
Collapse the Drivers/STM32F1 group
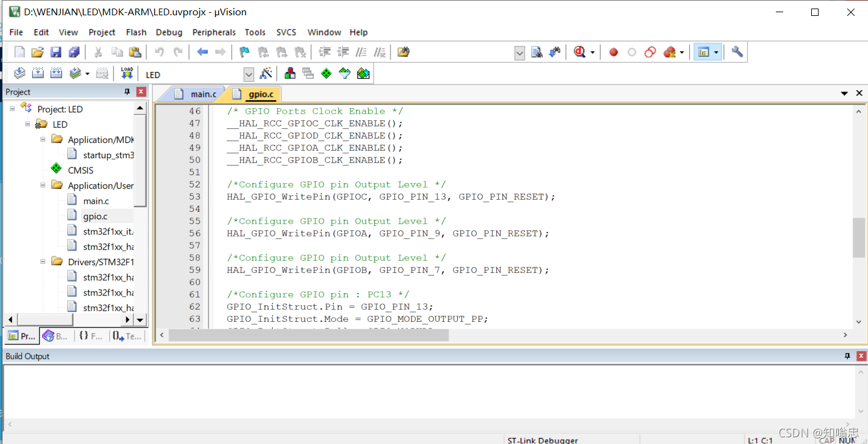[43, 261]
